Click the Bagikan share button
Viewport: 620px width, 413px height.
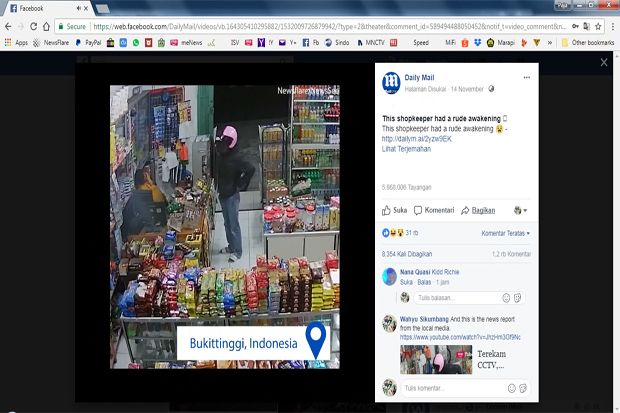pos(478,210)
